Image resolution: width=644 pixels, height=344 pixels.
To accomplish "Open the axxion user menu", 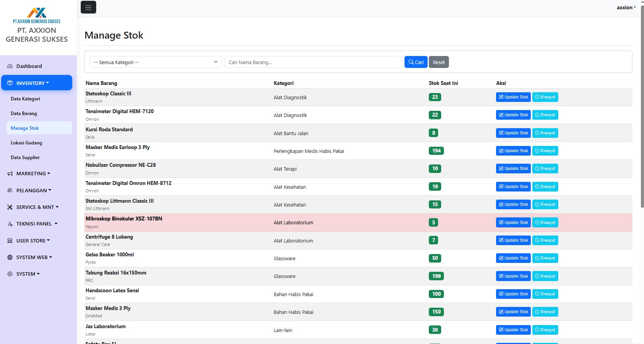I will (x=626, y=7).
